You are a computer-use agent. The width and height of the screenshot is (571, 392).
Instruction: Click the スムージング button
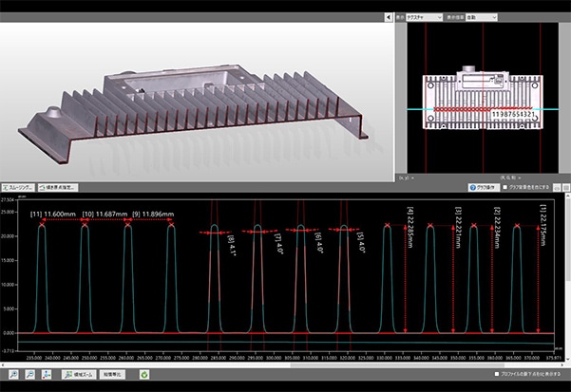click(x=19, y=188)
